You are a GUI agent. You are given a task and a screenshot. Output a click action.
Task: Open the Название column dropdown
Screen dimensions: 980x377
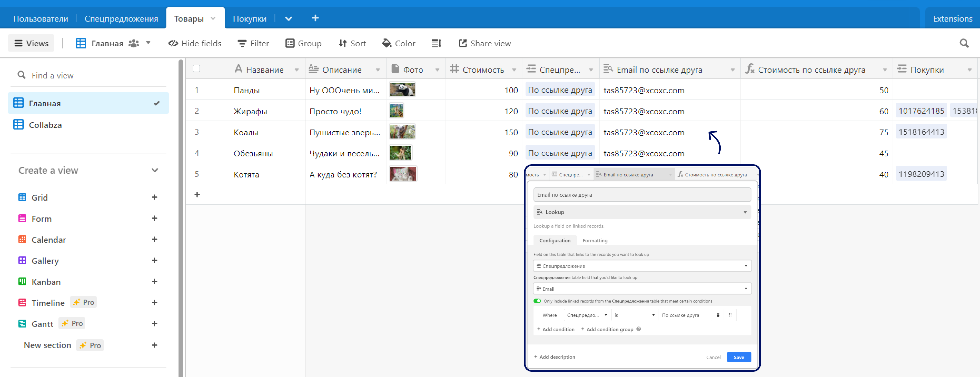[x=297, y=70]
